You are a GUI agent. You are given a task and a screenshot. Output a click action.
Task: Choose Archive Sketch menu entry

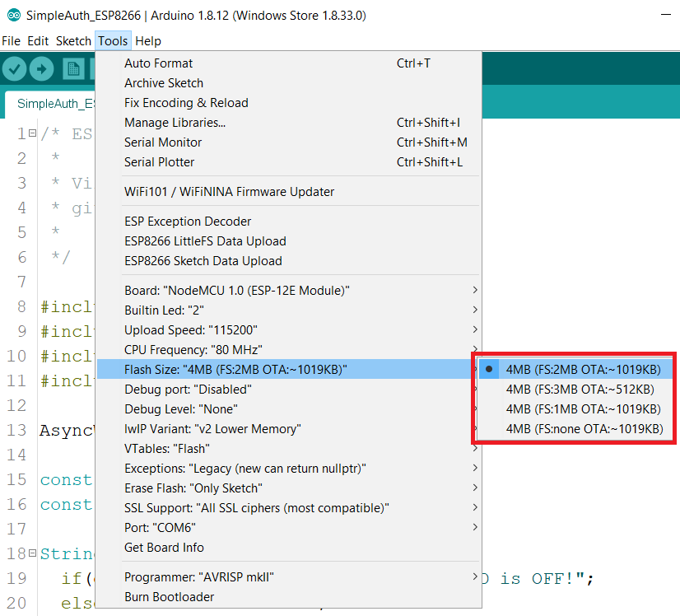click(288, 83)
